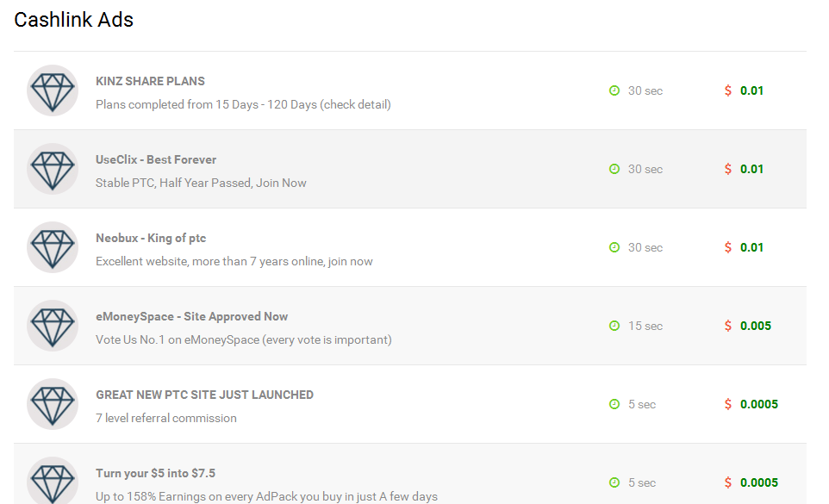Open the UseClix - Best Forever ad
This screenshot has width=829, height=504.
click(x=156, y=159)
